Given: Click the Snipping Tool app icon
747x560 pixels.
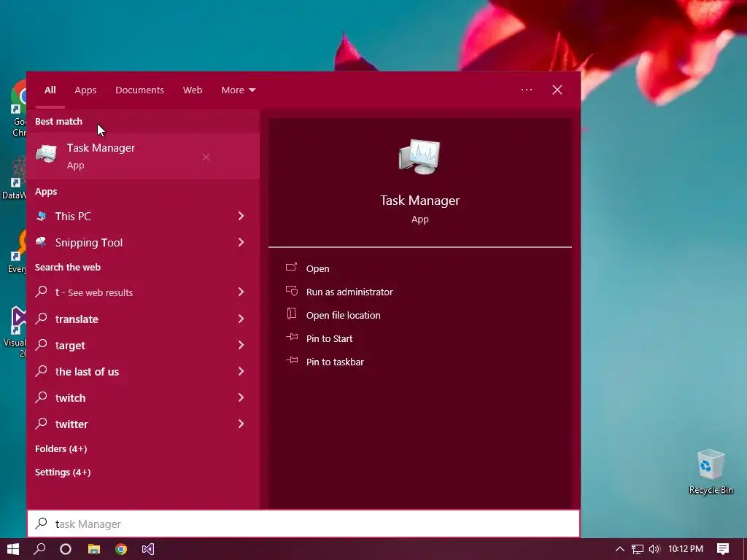Looking at the screenshot, I should (42, 242).
